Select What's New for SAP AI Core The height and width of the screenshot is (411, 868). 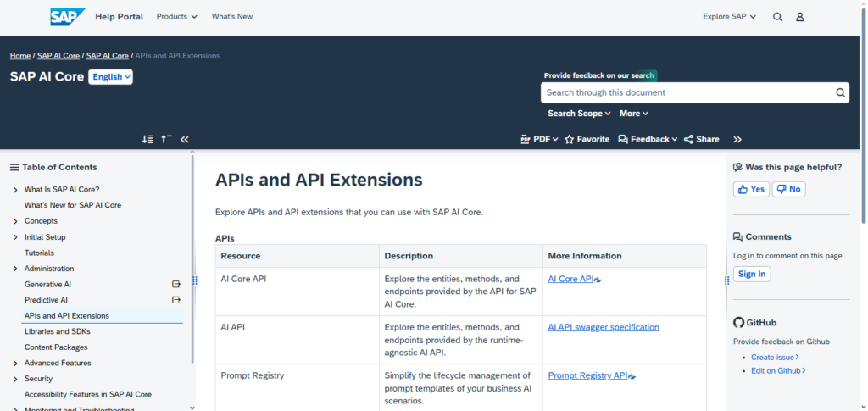[73, 205]
